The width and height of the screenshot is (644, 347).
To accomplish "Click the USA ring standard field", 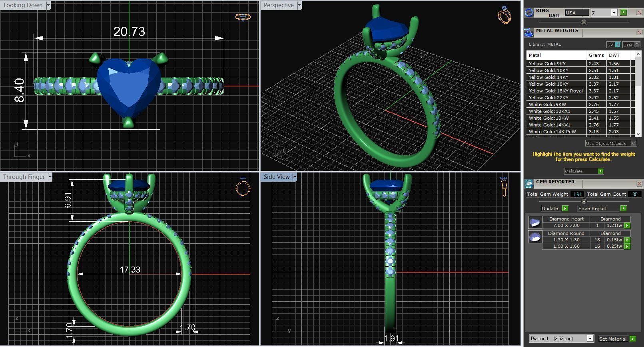I will tap(576, 13).
